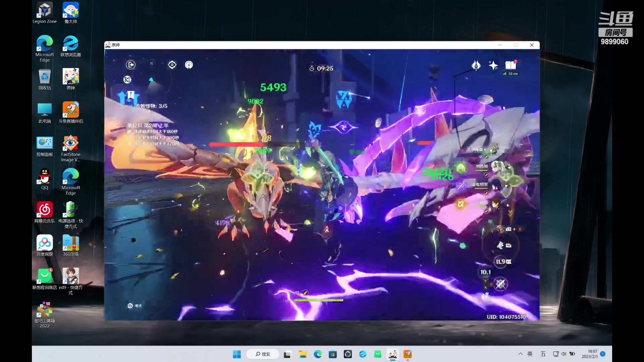Click the green burst icon beside 纳西妲
The height and width of the screenshot is (362, 644).
pos(461,167)
